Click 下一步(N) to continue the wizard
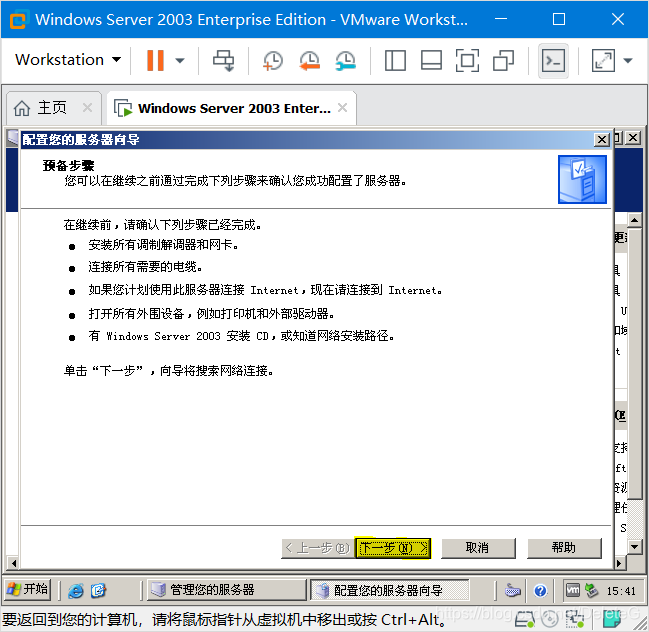Viewport: 649px width, 632px height. 393,548
